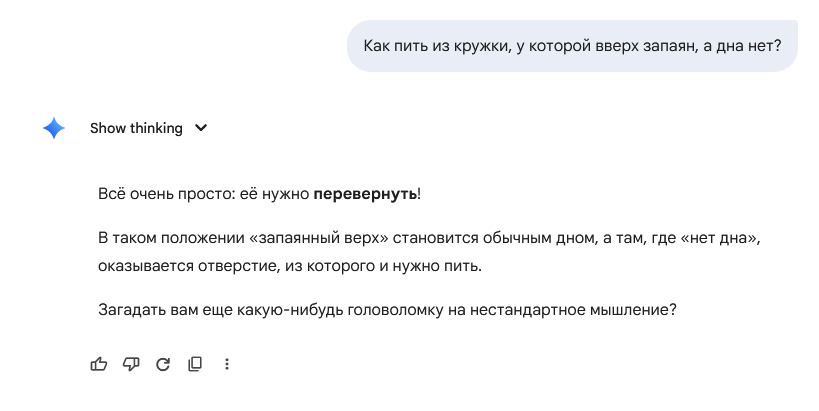Click the "Show thinking" label
The height and width of the screenshot is (411, 819).
(x=136, y=128)
